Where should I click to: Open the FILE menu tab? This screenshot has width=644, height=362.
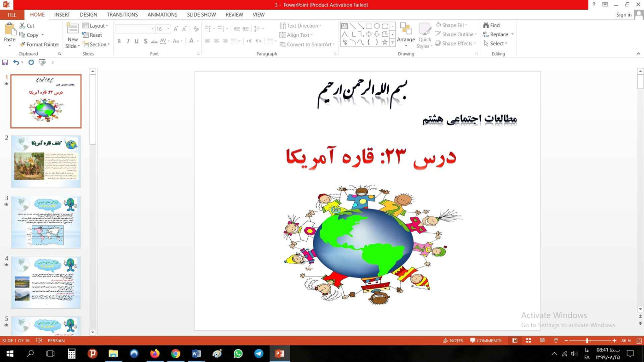pyautogui.click(x=11, y=15)
